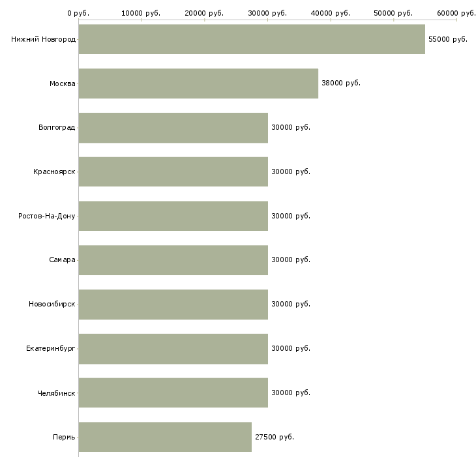Click the 38000 руб. value label
Image resolution: width=476 pixels, height=476 pixels.
coord(341,83)
